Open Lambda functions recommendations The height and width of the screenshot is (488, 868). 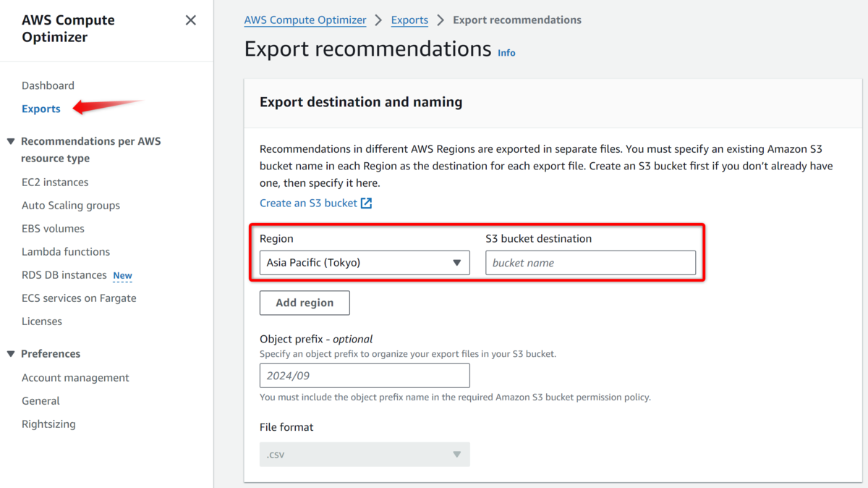pyautogui.click(x=66, y=252)
